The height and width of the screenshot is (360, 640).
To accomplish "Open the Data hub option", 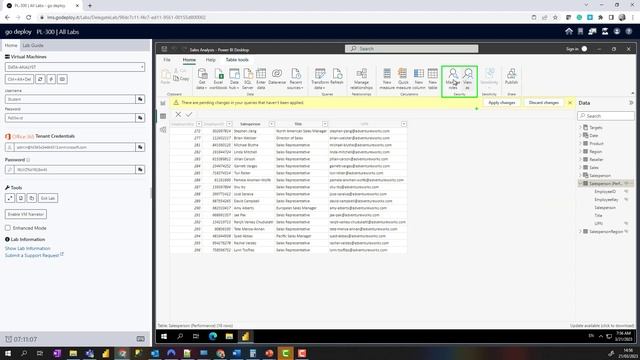I will (x=234, y=78).
